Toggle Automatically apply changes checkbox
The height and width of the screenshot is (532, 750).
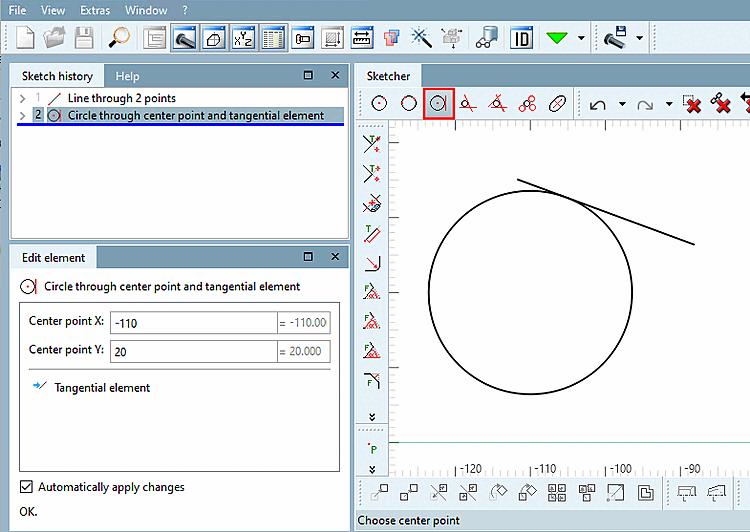(26, 487)
